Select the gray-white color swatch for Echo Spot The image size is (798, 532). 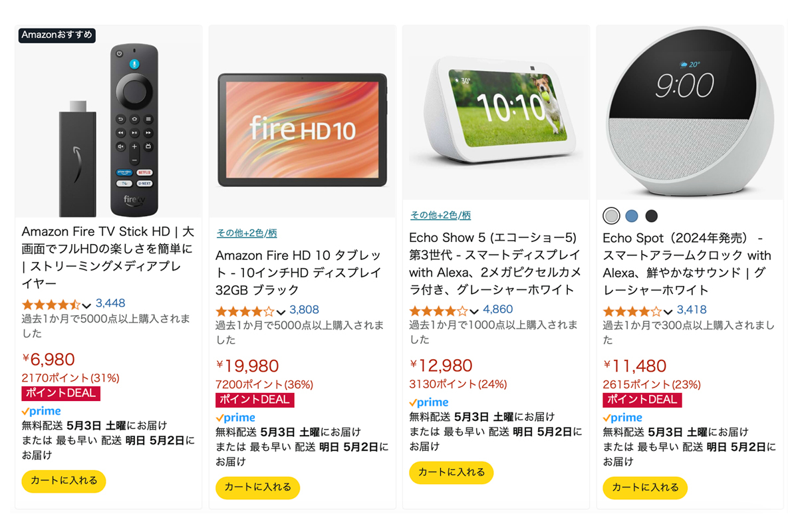pos(611,215)
